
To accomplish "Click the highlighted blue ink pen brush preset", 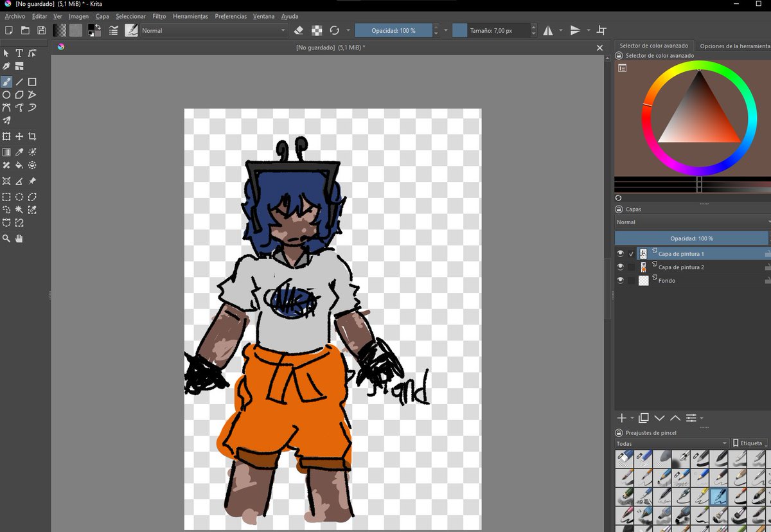I will pyautogui.click(x=720, y=495).
